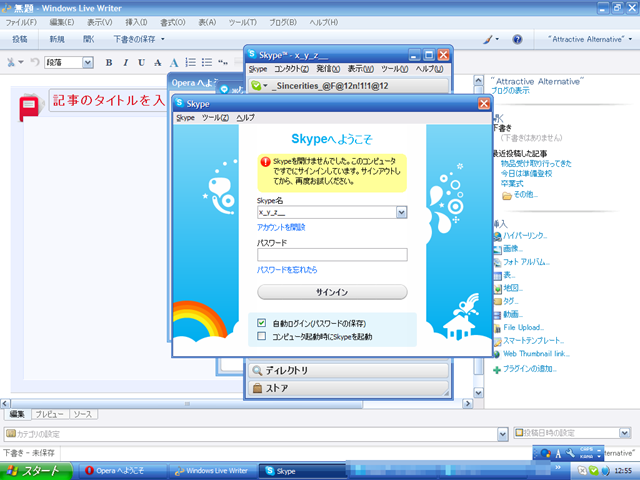Click the horizontal scrollbar right arrow in editor
The height and width of the screenshot is (480, 640).
point(468,404)
